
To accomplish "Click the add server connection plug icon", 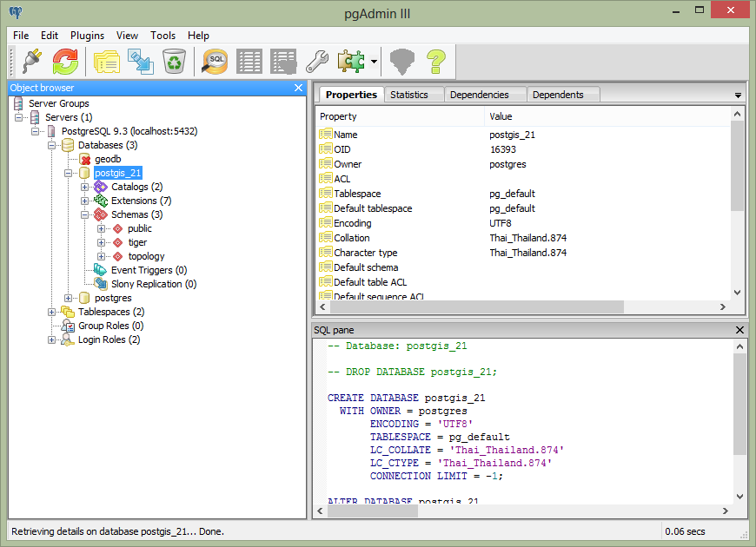I will 32,61.
